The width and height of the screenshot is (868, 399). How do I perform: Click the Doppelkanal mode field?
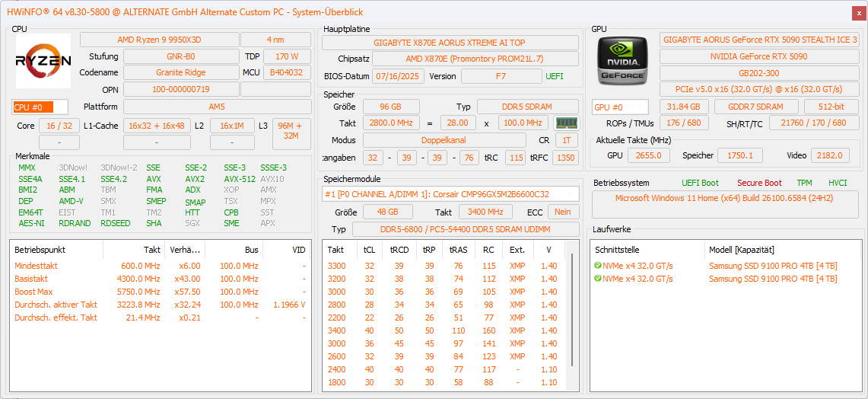444,140
